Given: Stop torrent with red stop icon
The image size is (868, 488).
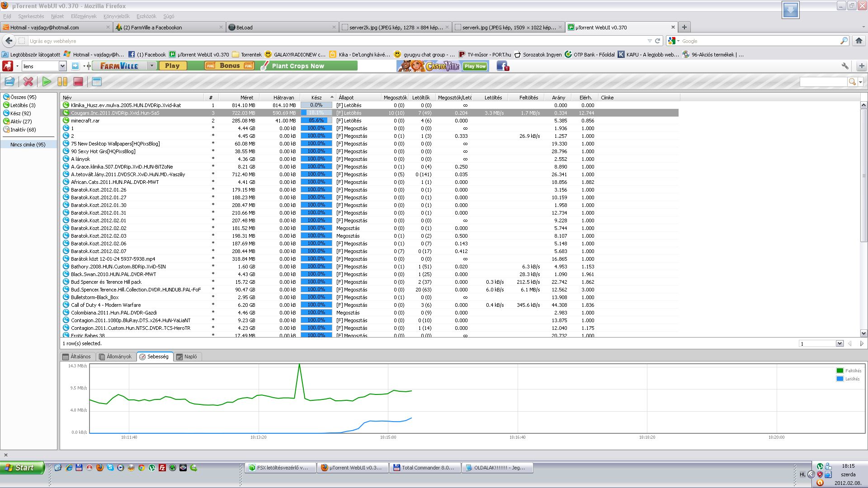Looking at the screenshot, I should point(78,82).
